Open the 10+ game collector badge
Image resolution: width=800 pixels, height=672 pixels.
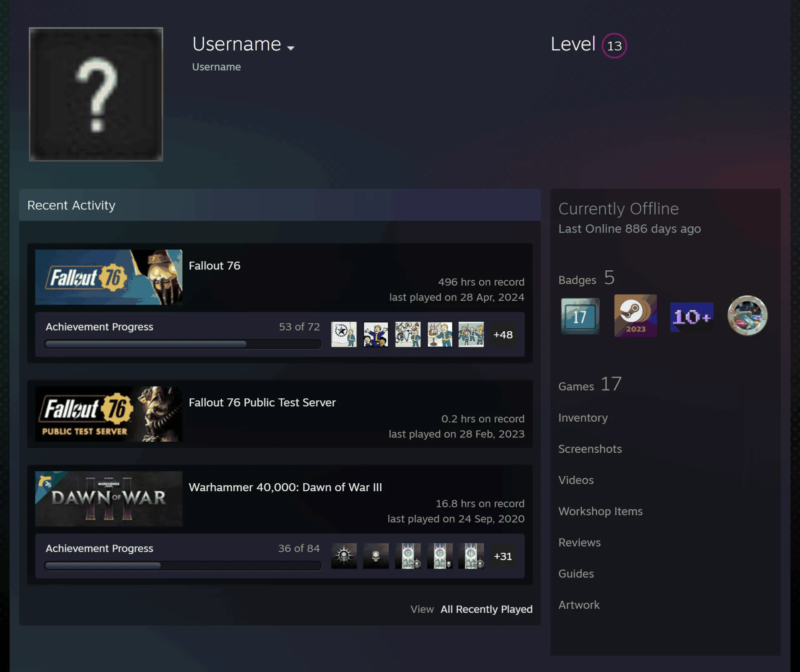click(x=692, y=317)
